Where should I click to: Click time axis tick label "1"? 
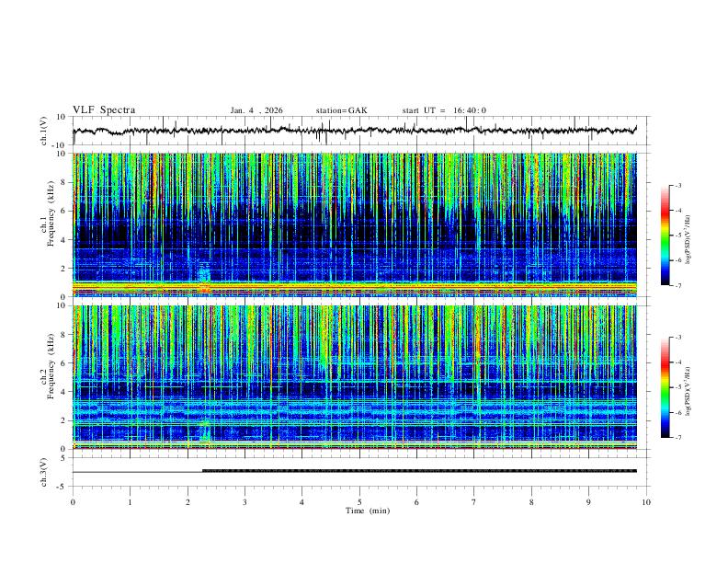point(130,502)
